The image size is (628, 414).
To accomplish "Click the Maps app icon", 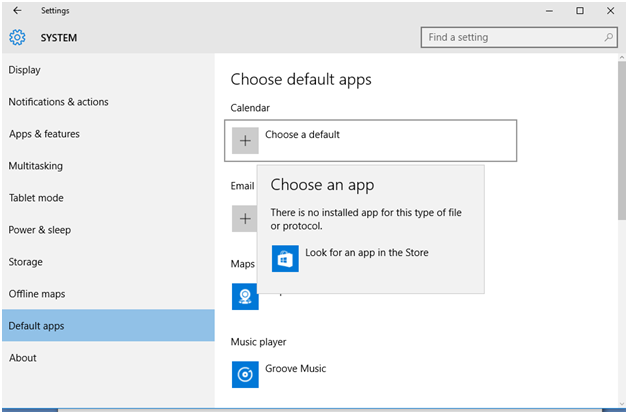I will click(x=245, y=296).
